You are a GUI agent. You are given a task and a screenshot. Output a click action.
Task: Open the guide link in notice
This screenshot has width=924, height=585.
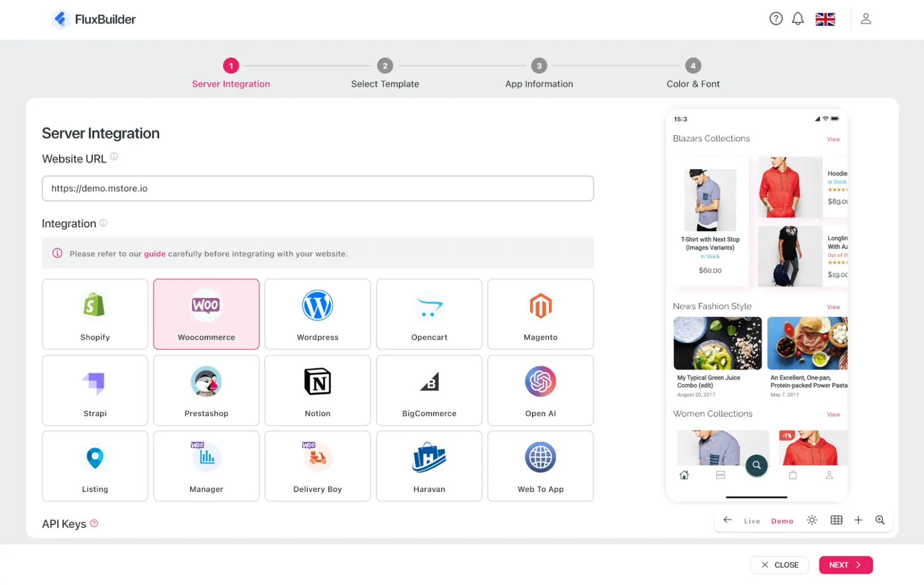pos(155,254)
